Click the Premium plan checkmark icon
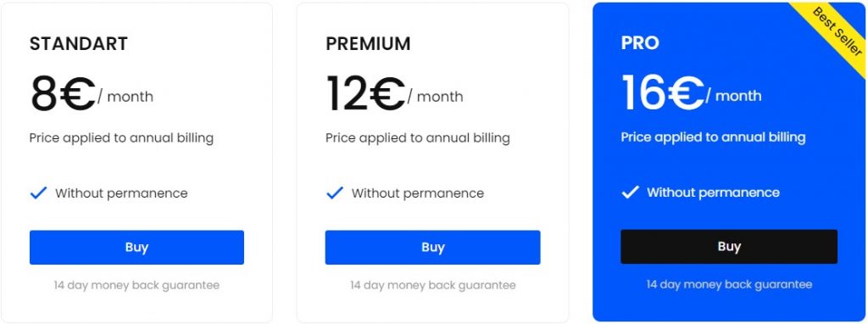This screenshot has width=868, height=324. 335,193
